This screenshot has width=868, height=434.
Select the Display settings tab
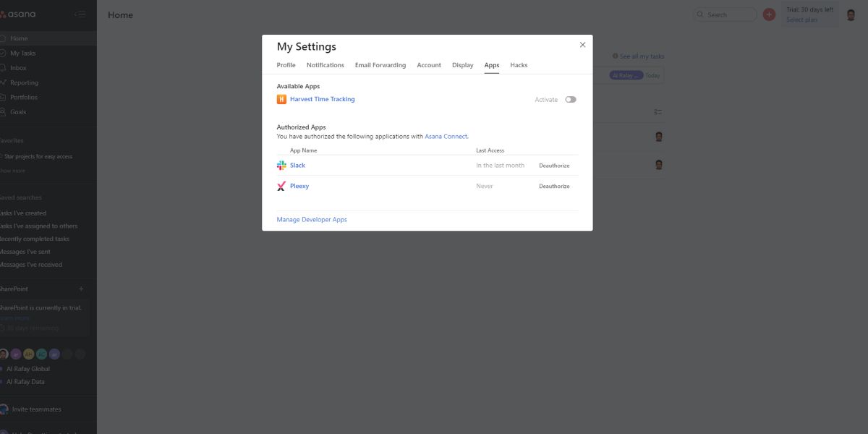(462, 65)
